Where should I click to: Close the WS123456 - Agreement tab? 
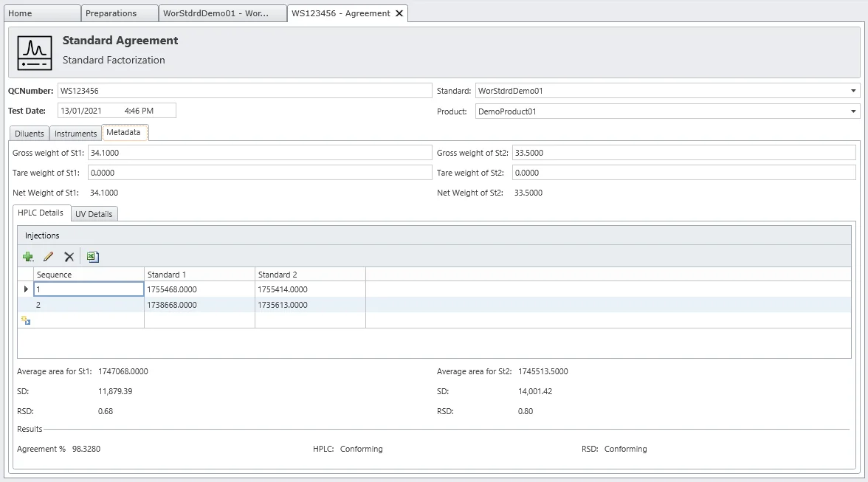coord(399,13)
